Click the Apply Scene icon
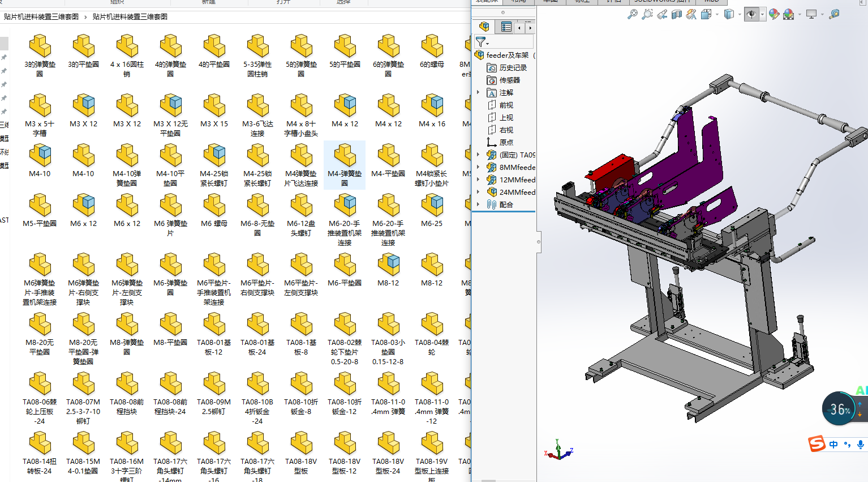 coord(789,14)
